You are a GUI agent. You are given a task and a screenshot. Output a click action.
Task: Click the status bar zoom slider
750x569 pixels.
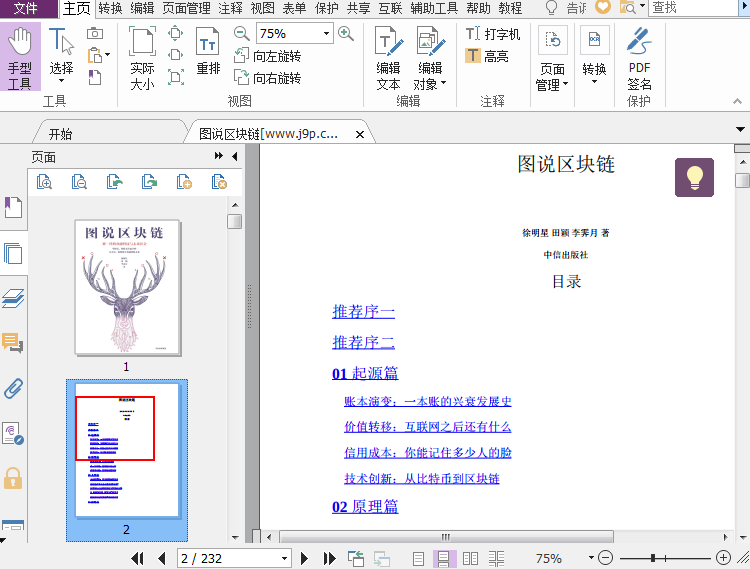[x=665, y=558]
